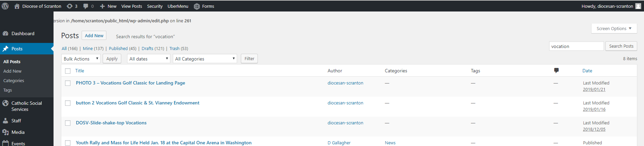Open UberMenu in the admin bar
This screenshot has height=146, width=644.
tap(178, 6)
